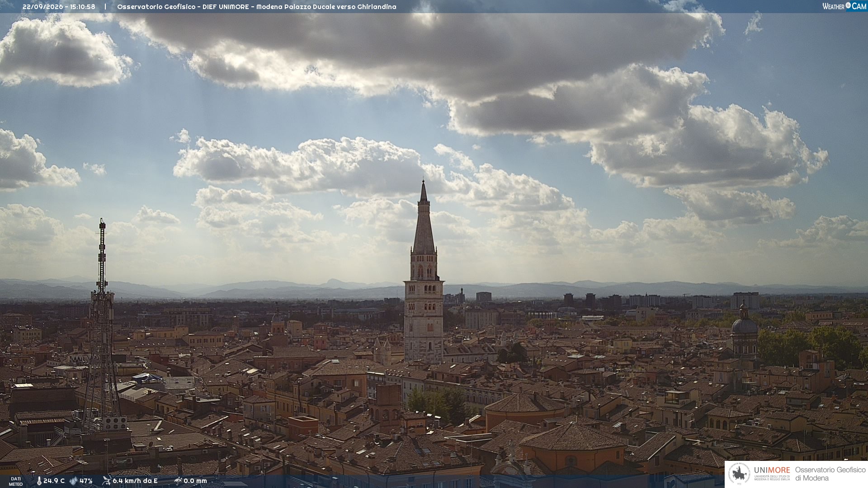Click the UNIMORE wordmark in the footer logo

(772, 470)
